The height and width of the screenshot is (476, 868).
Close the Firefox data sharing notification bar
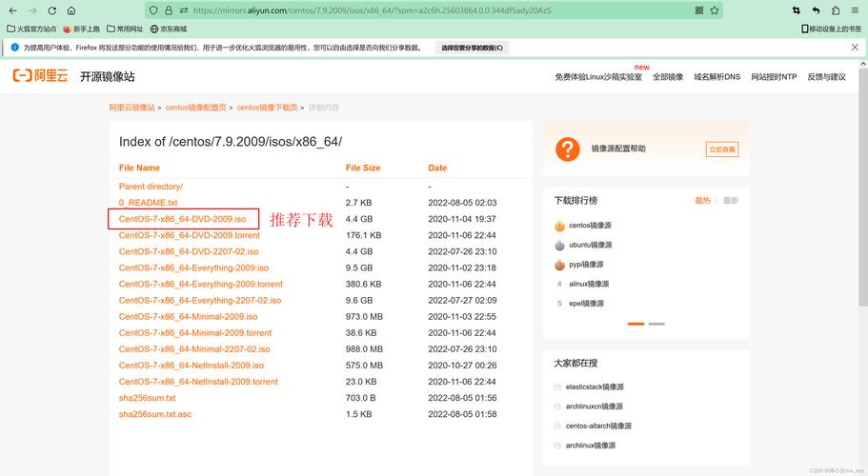855,48
